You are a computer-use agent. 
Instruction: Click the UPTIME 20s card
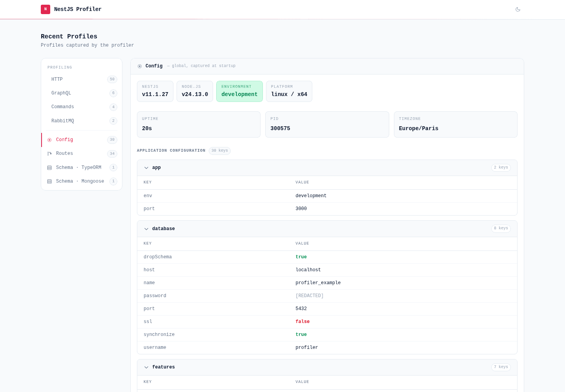199,124
